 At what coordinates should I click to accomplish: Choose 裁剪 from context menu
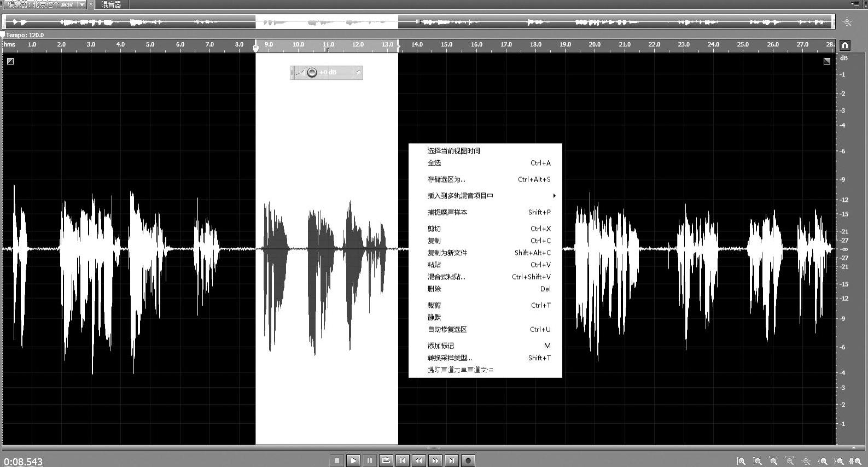485,305
